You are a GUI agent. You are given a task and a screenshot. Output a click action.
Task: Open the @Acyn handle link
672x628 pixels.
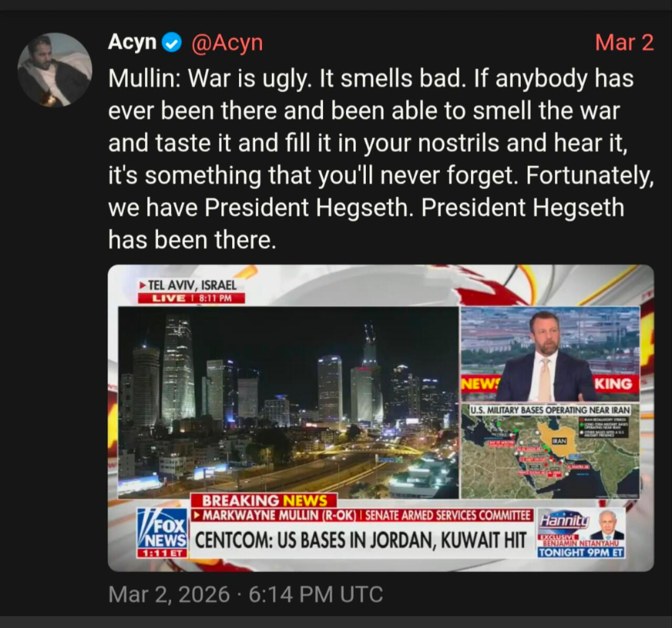[x=226, y=43]
